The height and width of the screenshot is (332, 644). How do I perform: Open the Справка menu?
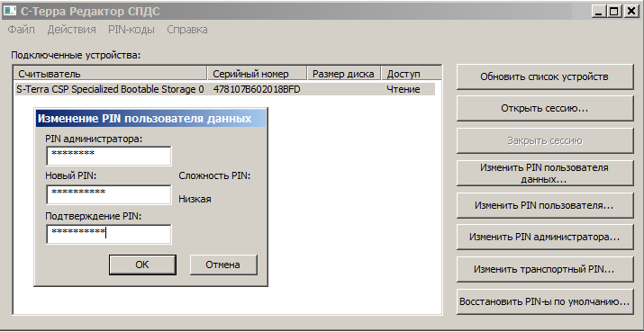186,30
